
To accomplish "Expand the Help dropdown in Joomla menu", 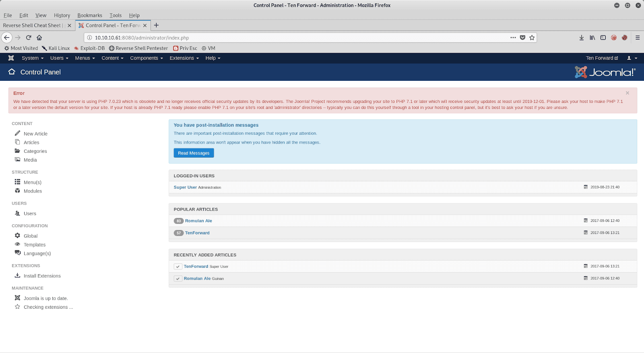I will tap(213, 58).
